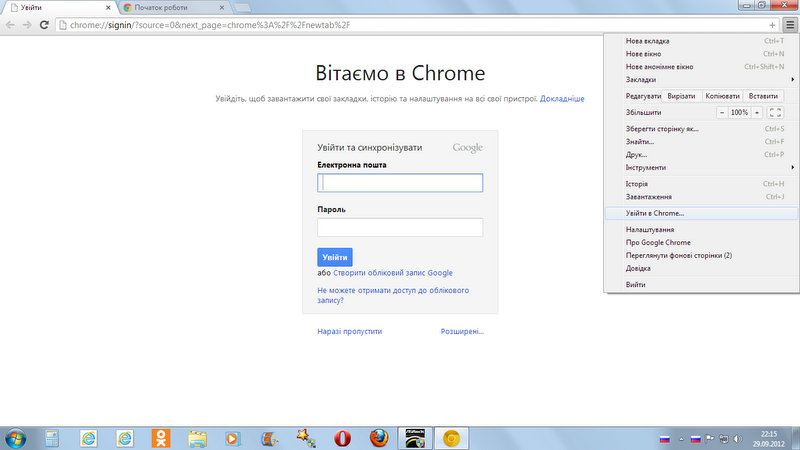This screenshot has height=450, width=800.
Task: Decrease zoom with the minus button
Action: click(722, 112)
